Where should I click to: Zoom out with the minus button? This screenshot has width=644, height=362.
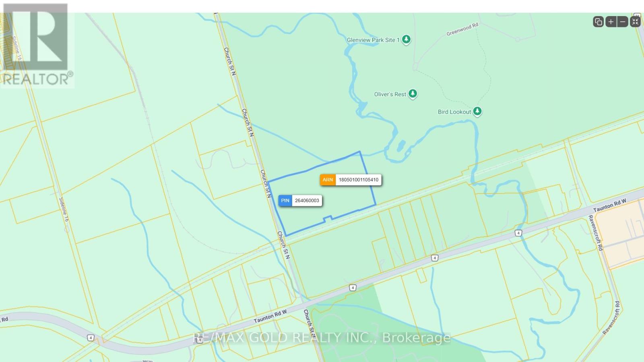(x=623, y=22)
